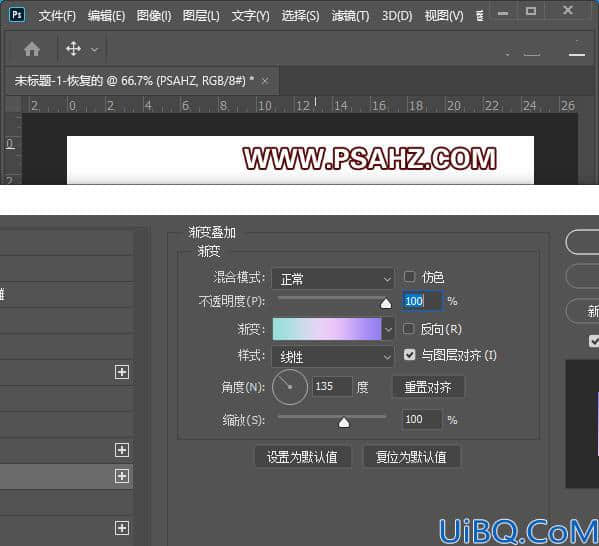The height and width of the screenshot is (546, 599).
Task: Click 设置为默认值 button
Action: [303, 457]
